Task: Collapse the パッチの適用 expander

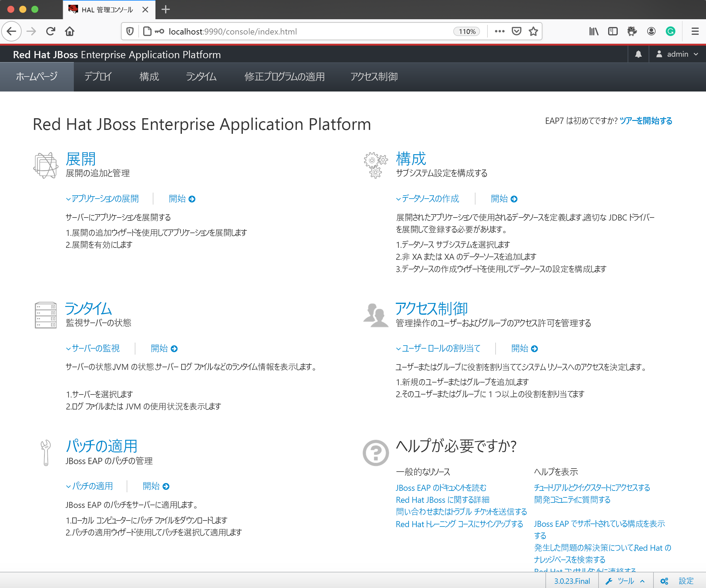Action: click(x=89, y=486)
